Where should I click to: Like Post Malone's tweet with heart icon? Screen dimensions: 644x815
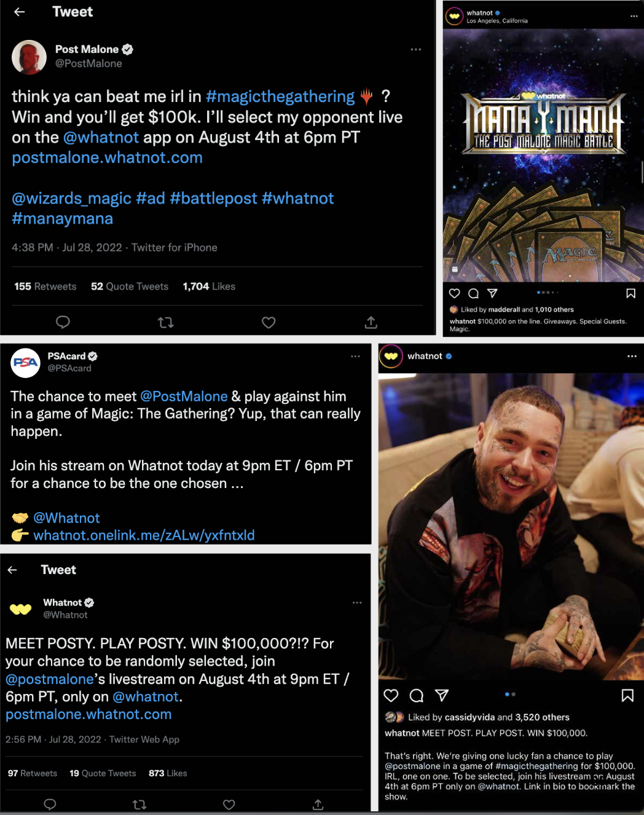269,322
